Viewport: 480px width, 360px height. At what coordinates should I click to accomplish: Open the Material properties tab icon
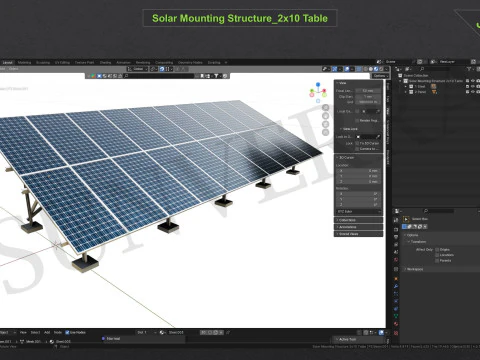[x=396, y=324]
